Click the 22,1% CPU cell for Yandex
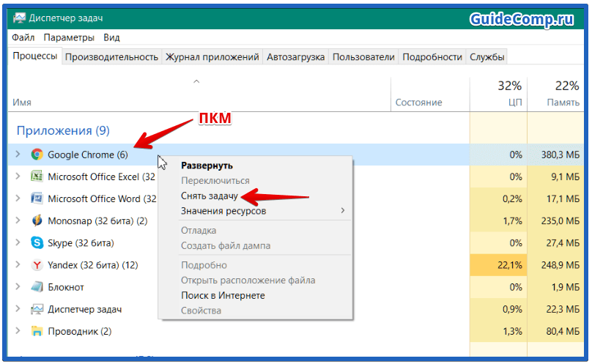Viewport: 592px width, 364px height. [x=498, y=265]
